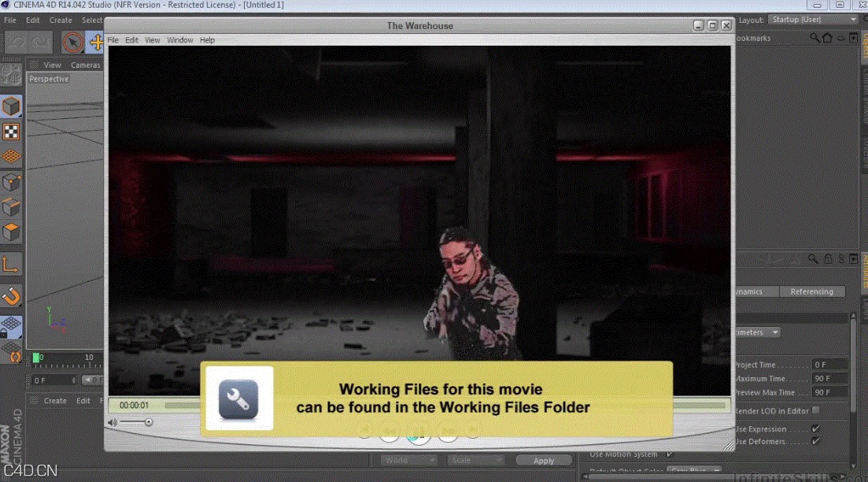Viewport: 868px width, 482px height.
Task: Click the Project Time field
Action: tap(829, 365)
